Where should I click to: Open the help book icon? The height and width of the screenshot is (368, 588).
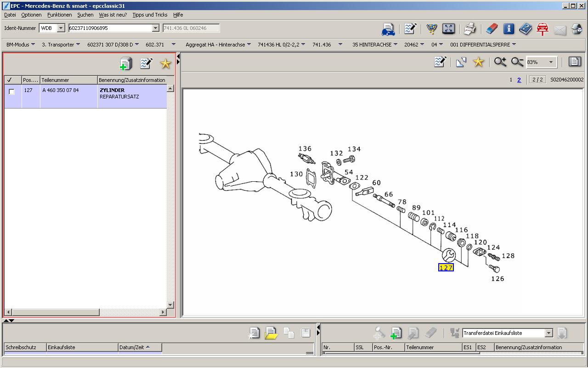(x=526, y=29)
